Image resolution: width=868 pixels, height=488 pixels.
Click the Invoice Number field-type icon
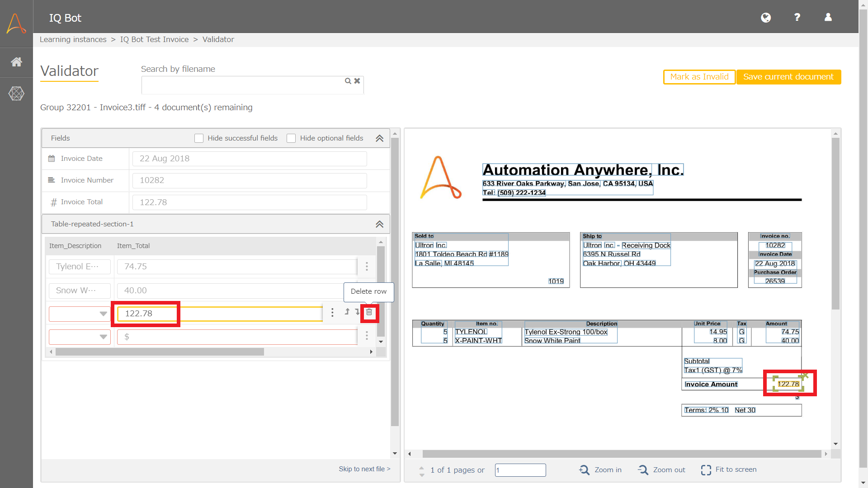[52, 180]
